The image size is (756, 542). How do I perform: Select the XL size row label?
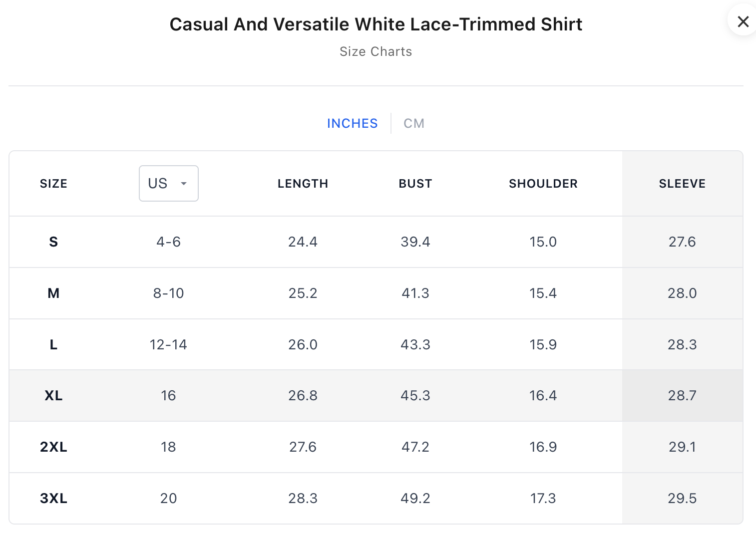coord(53,396)
